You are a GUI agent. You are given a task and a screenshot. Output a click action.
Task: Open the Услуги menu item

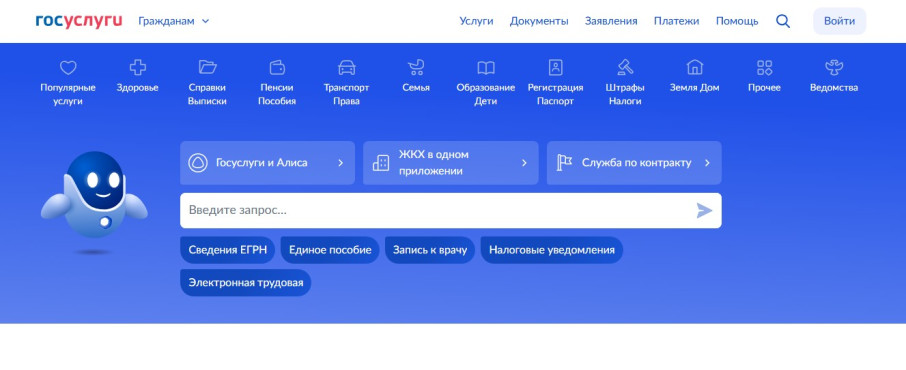tap(476, 21)
